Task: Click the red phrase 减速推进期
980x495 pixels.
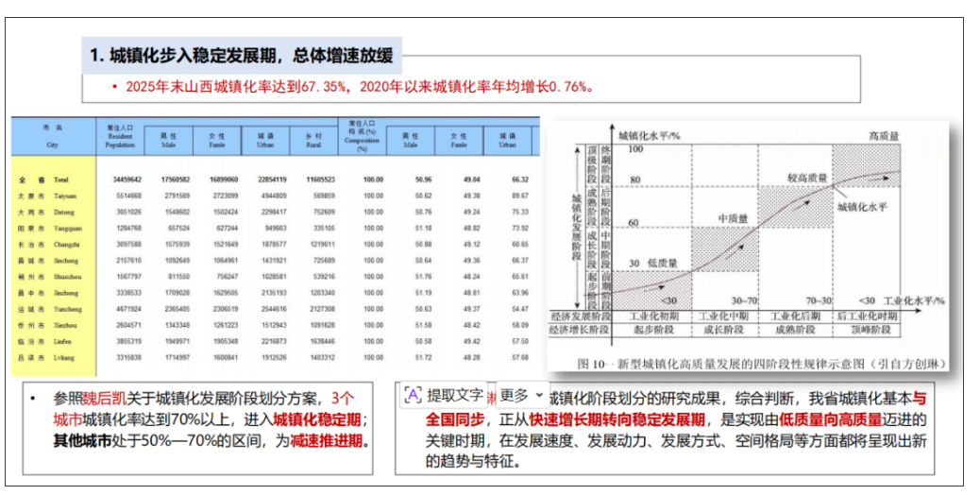Action: tap(327, 440)
